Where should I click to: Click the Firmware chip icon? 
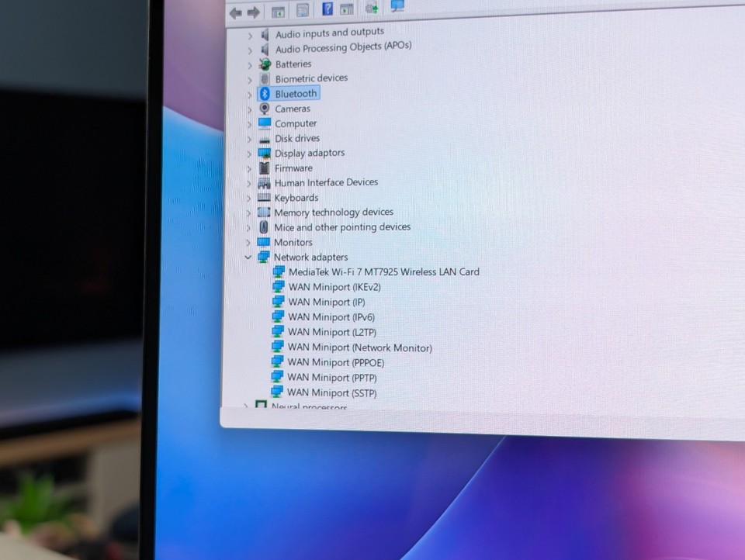tap(264, 168)
